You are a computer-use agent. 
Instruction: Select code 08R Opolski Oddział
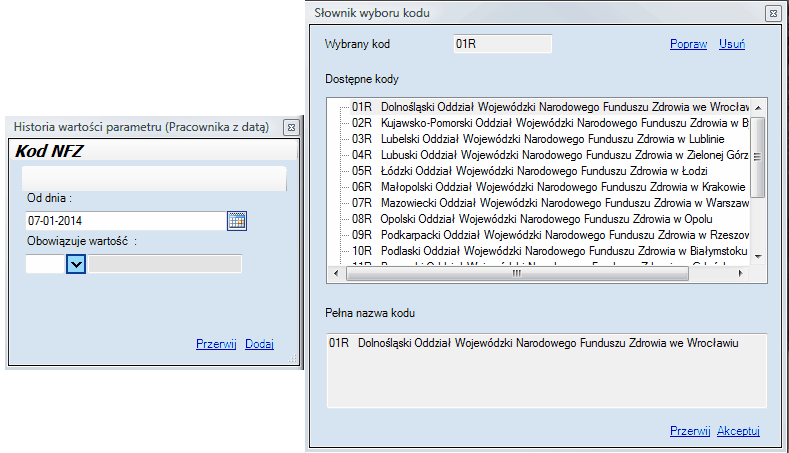tap(532, 219)
